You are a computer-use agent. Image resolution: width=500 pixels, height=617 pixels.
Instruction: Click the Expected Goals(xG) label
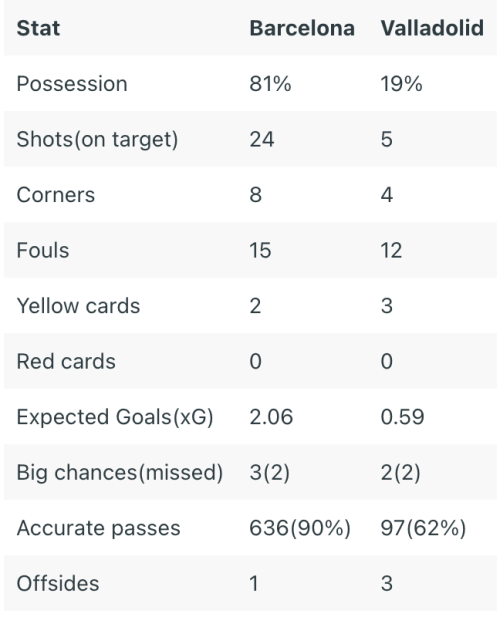(115, 417)
